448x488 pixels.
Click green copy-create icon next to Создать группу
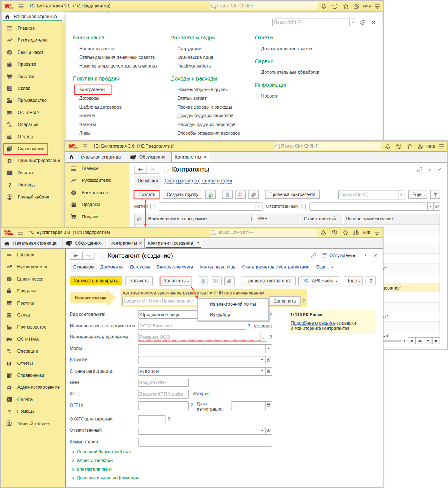point(211,195)
